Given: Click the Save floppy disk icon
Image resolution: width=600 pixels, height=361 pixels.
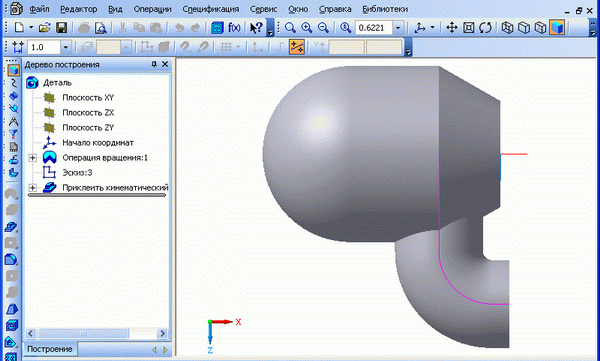Looking at the screenshot, I should 62,28.
